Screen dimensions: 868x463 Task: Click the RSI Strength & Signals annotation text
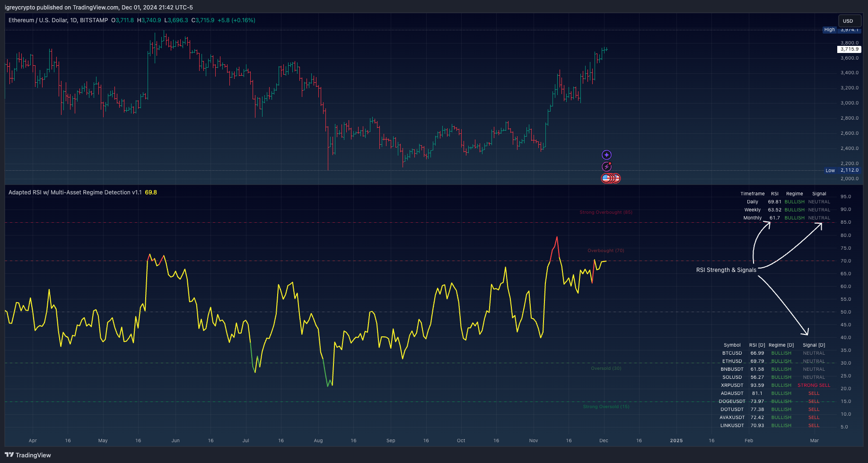tap(726, 270)
